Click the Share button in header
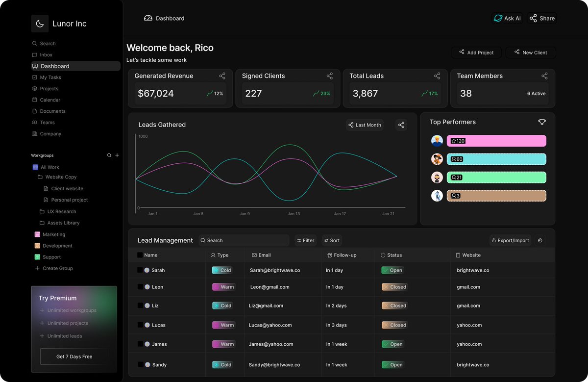588x382 pixels. click(x=542, y=18)
